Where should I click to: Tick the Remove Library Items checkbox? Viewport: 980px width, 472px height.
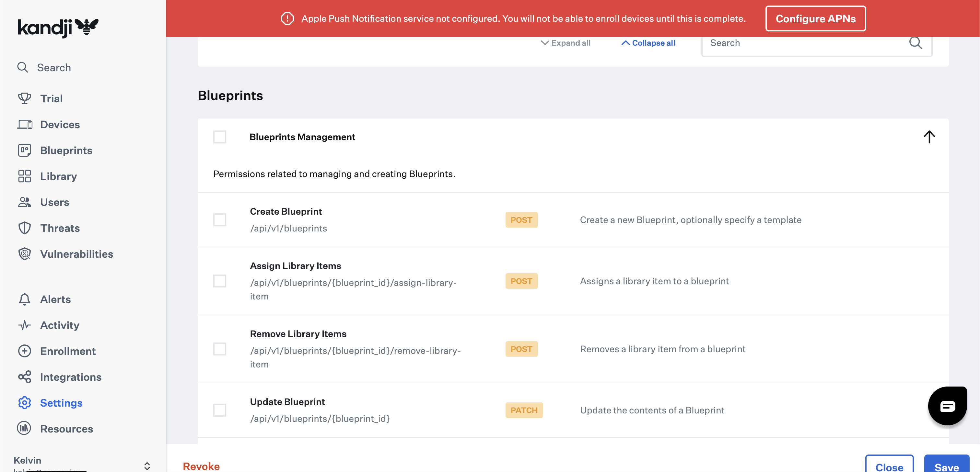click(219, 349)
